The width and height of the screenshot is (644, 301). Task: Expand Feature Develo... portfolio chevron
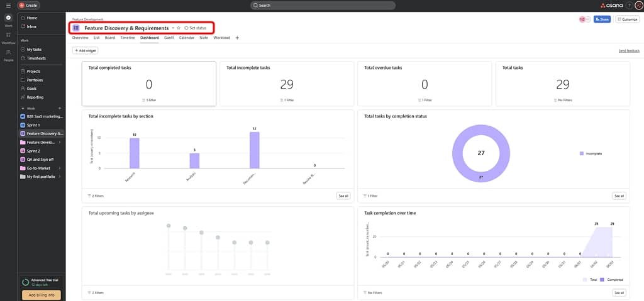(x=60, y=142)
